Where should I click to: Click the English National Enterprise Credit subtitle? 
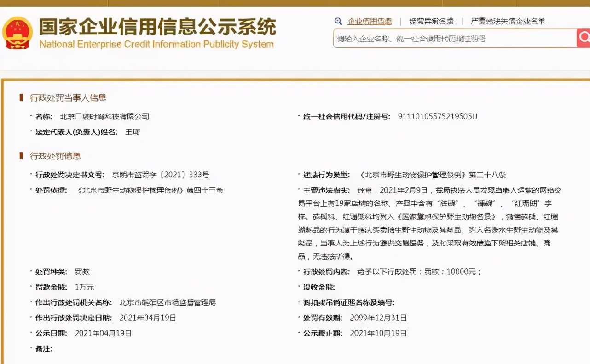coord(156,45)
